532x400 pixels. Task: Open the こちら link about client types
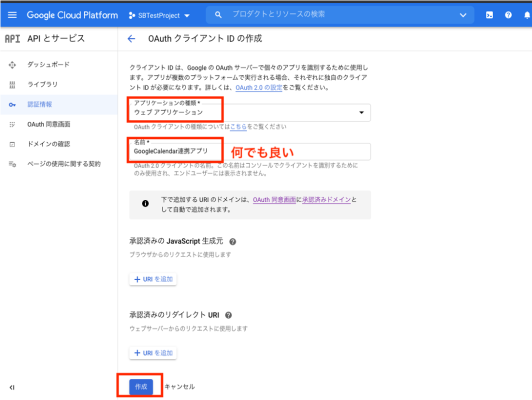(x=238, y=127)
